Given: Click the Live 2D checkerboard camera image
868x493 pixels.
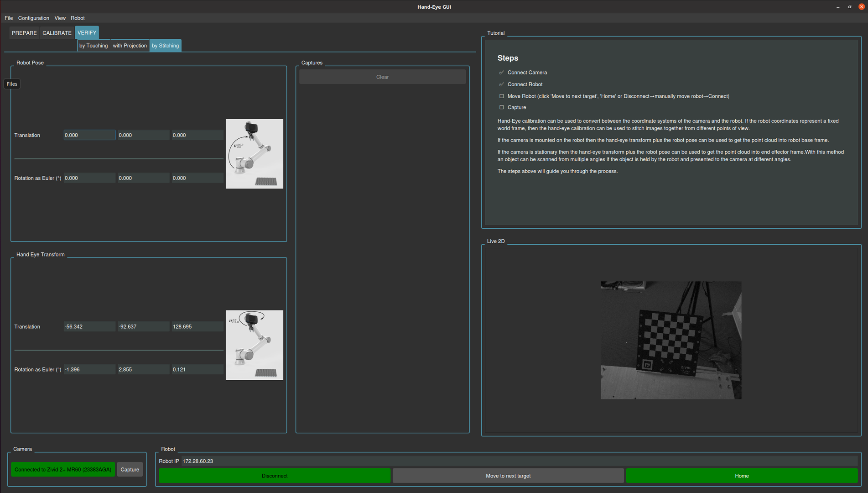Looking at the screenshot, I should (x=670, y=340).
